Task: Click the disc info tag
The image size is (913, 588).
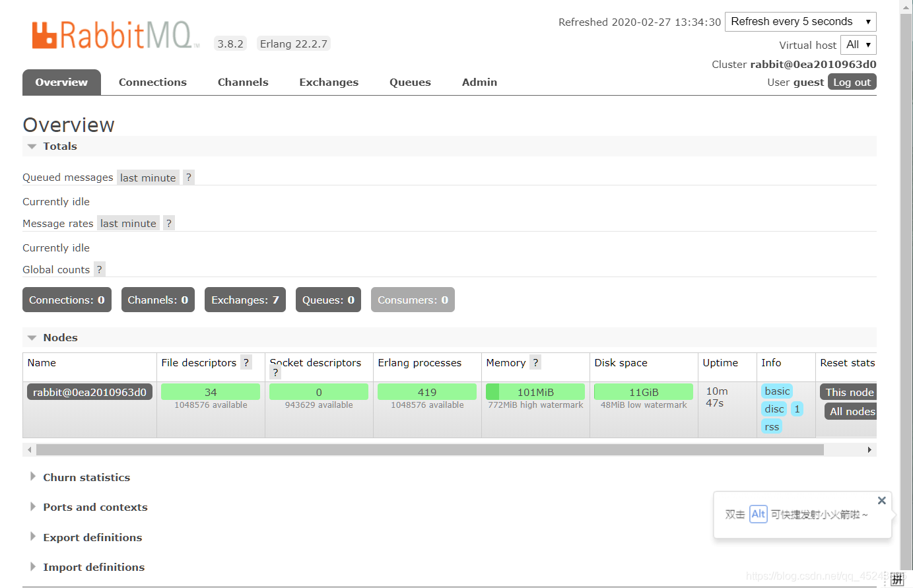Action: 774,409
